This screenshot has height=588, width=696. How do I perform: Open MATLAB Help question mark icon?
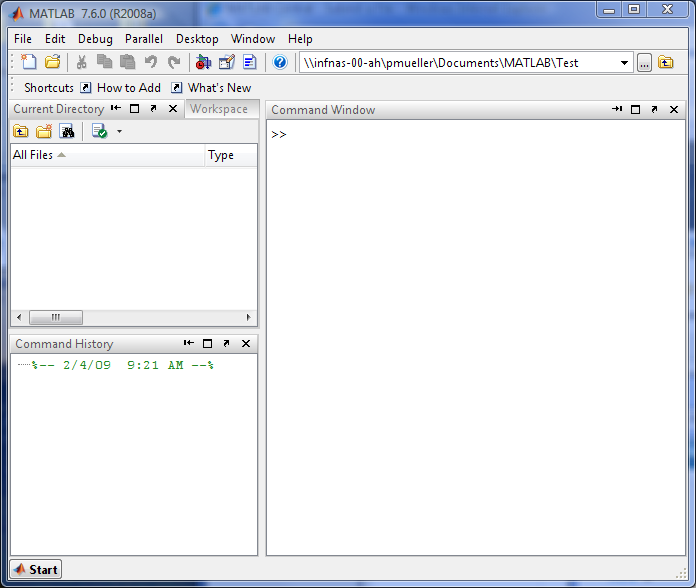[280, 62]
